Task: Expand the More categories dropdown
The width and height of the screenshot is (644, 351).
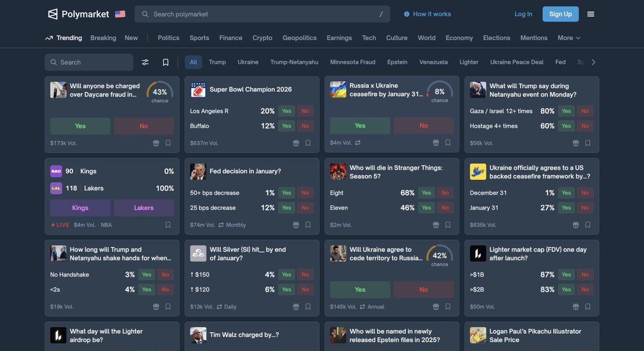Action: tap(569, 38)
